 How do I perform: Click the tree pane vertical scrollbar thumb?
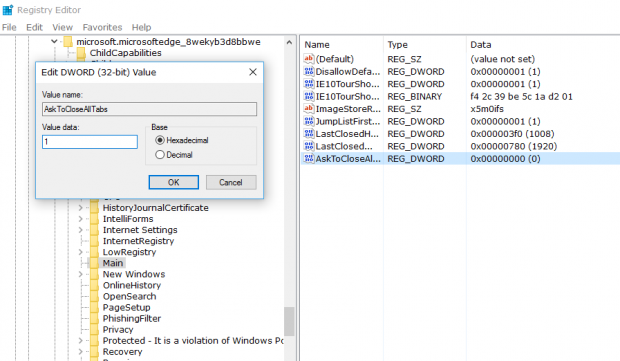tap(289, 321)
